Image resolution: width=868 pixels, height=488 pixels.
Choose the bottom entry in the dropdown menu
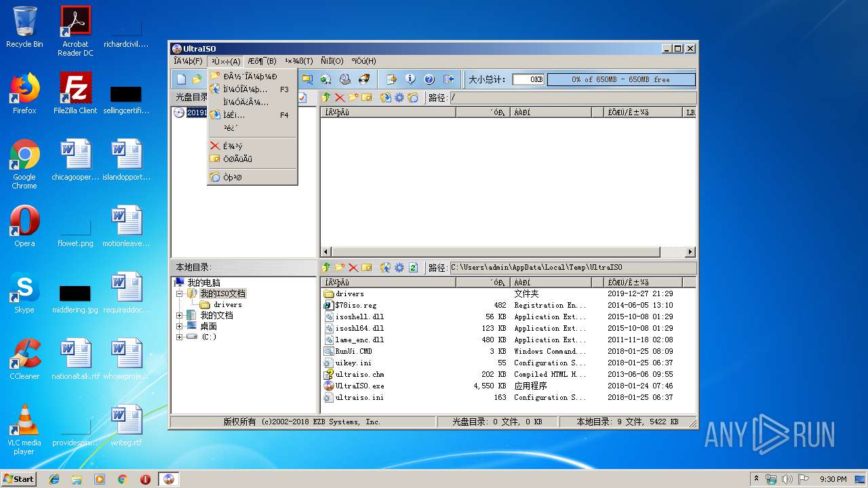pos(252,177)
